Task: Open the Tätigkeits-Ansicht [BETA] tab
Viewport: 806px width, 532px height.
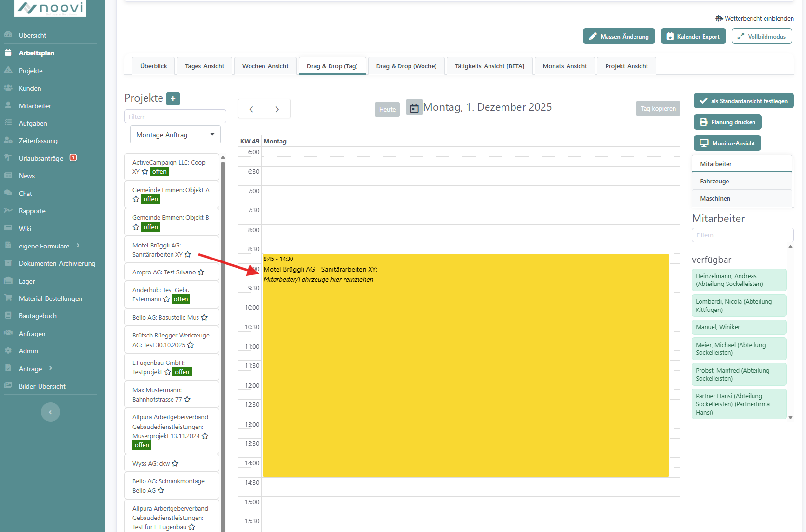Action: coord(489,66)
